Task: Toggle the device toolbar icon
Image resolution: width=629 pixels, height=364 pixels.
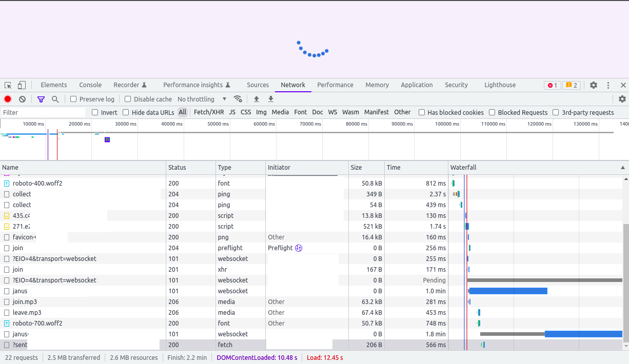Action: click(x=22, y=85)
